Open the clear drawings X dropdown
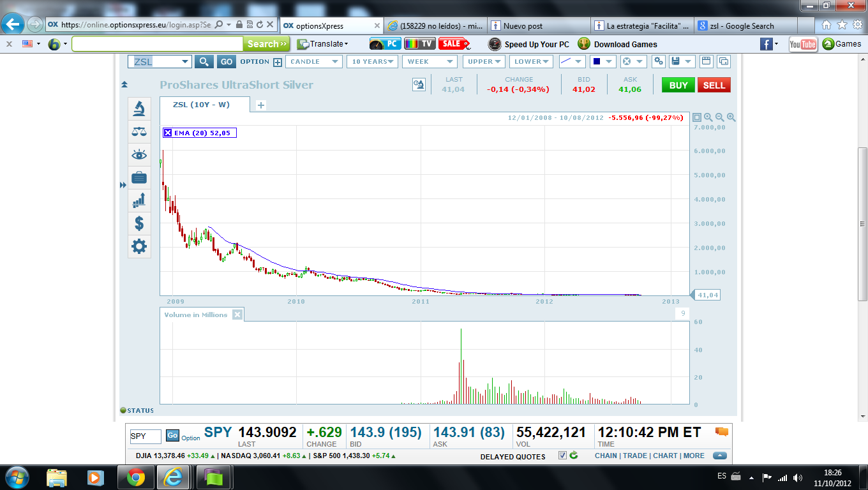Screen dimensions: 868x490 point(634,62)
